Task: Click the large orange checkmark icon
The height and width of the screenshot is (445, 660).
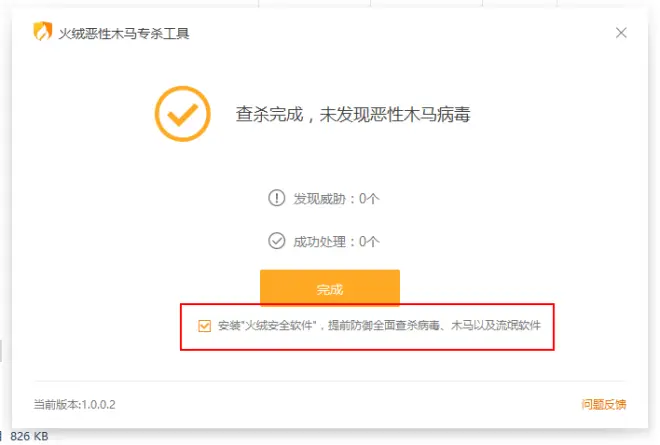Action: pyautogui.click(x=181, y=115)
